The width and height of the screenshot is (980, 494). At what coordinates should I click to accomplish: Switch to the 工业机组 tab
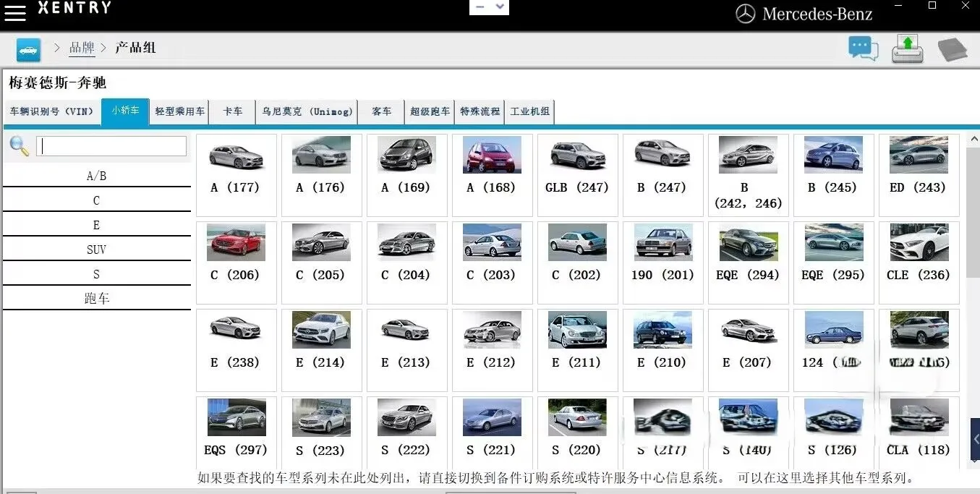530,112
